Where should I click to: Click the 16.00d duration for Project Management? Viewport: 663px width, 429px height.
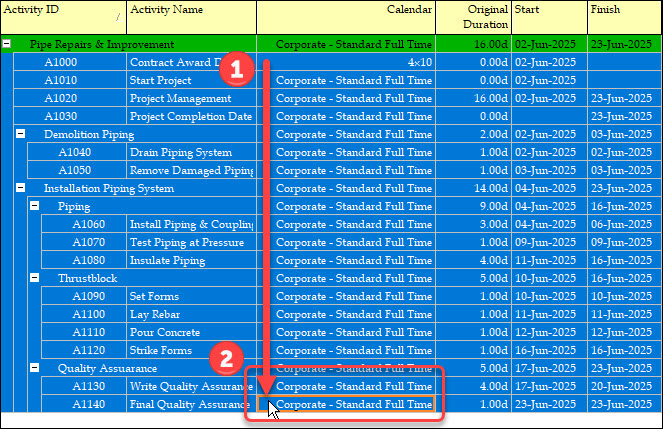(473, 98)
